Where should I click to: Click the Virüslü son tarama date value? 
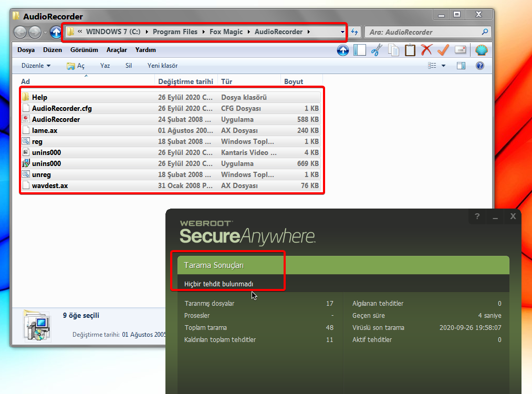pyautogui.click(x=470, y=327)
